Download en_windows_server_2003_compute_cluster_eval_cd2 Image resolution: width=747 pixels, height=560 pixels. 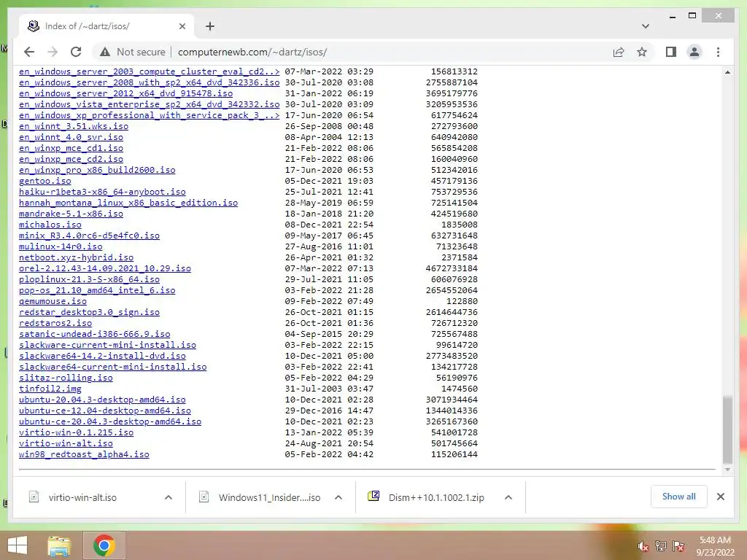(x=149, y=71)
